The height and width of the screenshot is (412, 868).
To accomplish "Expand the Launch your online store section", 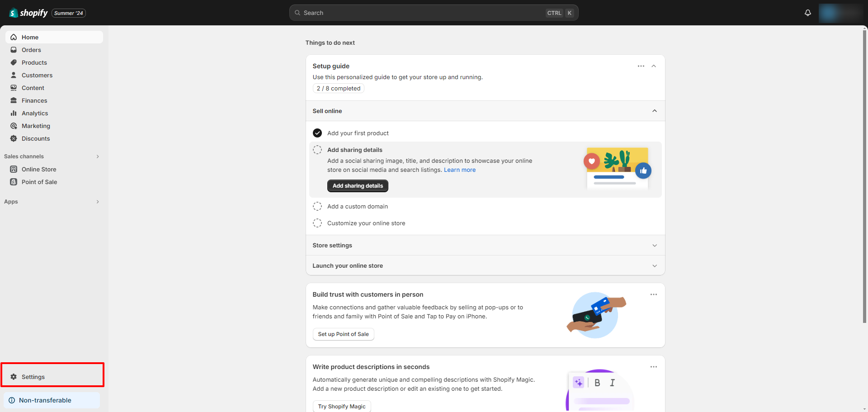I will (x=655, y=266).
